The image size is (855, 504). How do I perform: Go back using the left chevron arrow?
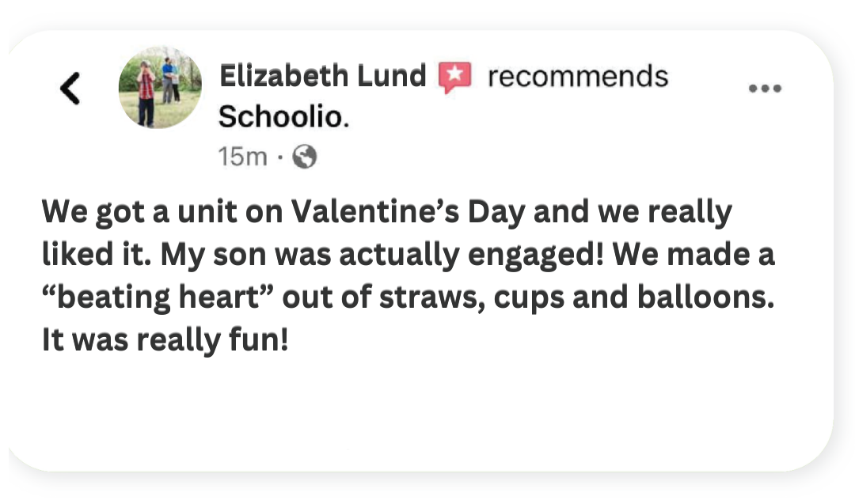tap(70, 88)
